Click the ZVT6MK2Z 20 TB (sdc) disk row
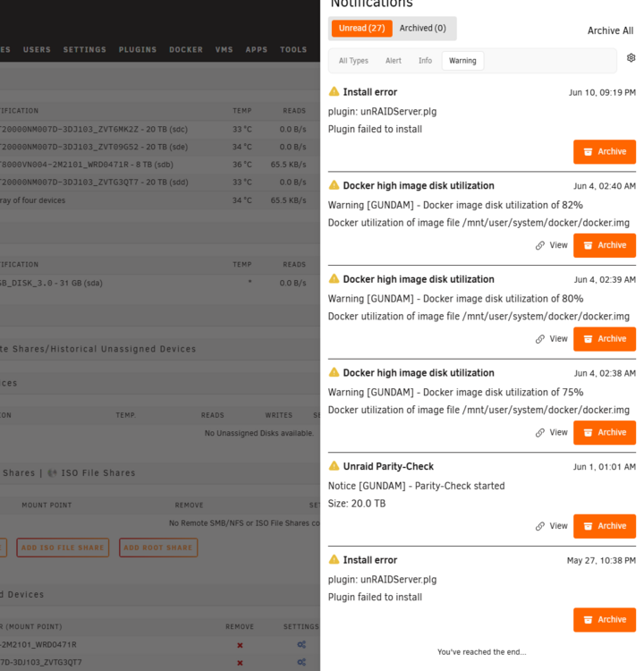Viewport: 644px width, 671px height. (160, 129)
